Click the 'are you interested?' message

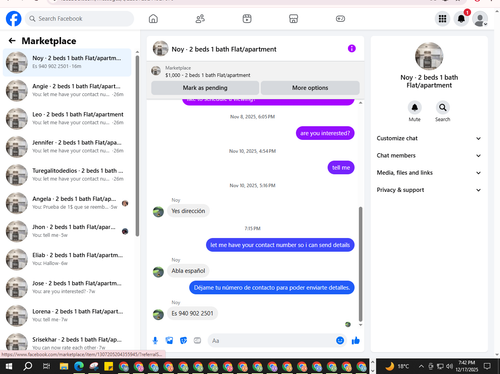coord(325,133)
